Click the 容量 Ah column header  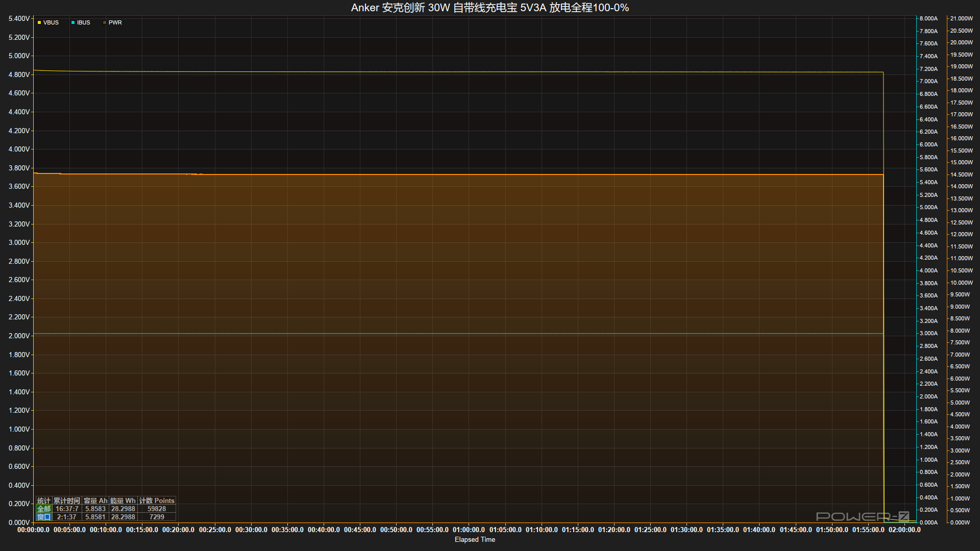[95, 500]
